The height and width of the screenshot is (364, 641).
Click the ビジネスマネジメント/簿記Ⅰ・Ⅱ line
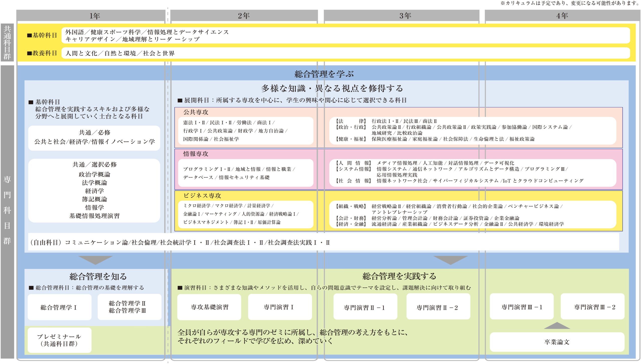click(x=232, y=222)
